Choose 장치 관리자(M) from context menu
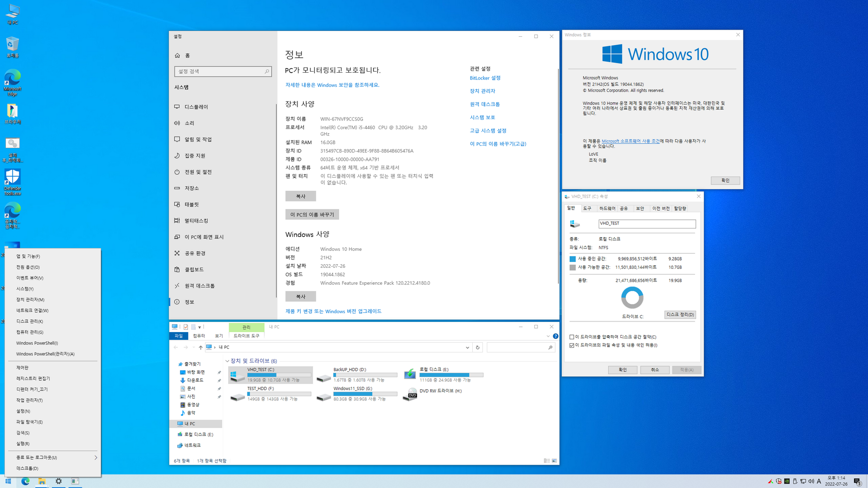Viewport: 868px width, 488px height. point(53,300)
